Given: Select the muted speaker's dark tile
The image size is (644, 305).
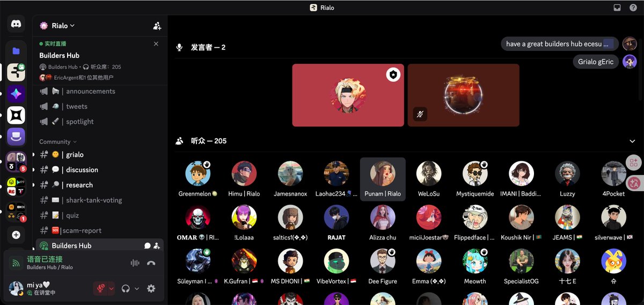Looking at the screenshot, I should (463, 95).
